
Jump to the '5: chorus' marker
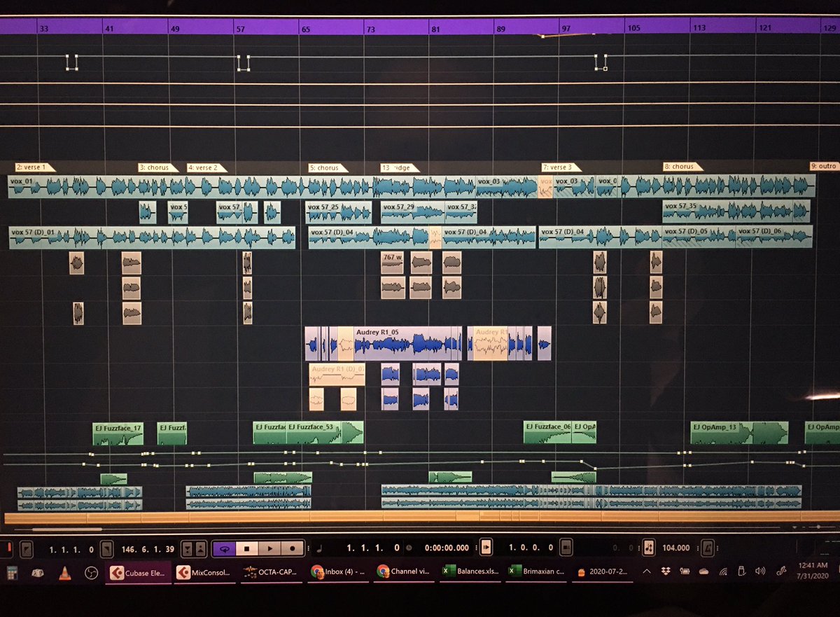(x=327, y=167)
